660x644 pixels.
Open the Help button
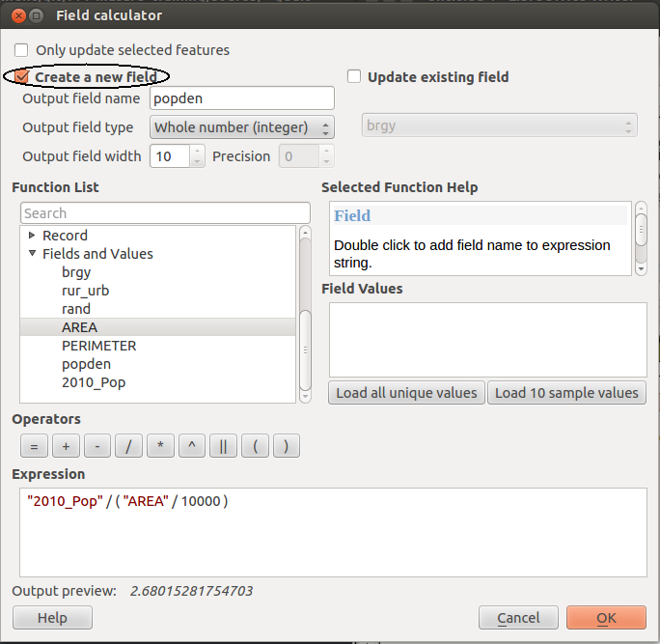point(52,618)
